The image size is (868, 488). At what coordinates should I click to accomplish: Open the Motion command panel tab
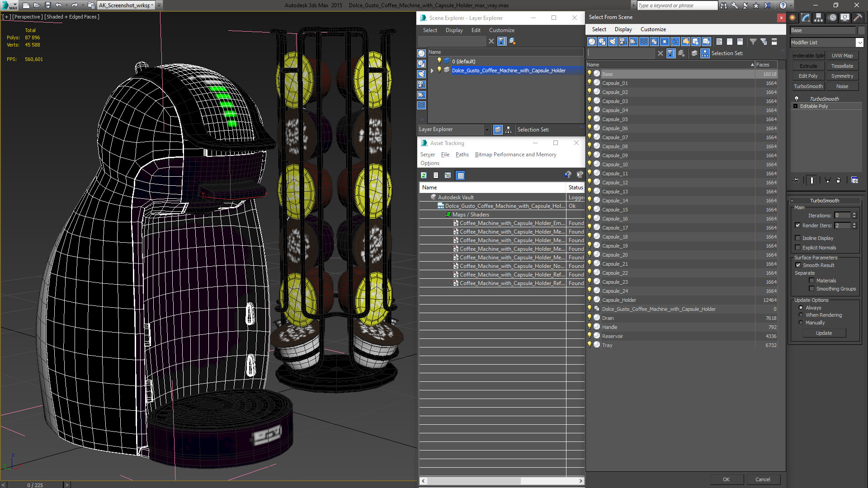(832, 18)
